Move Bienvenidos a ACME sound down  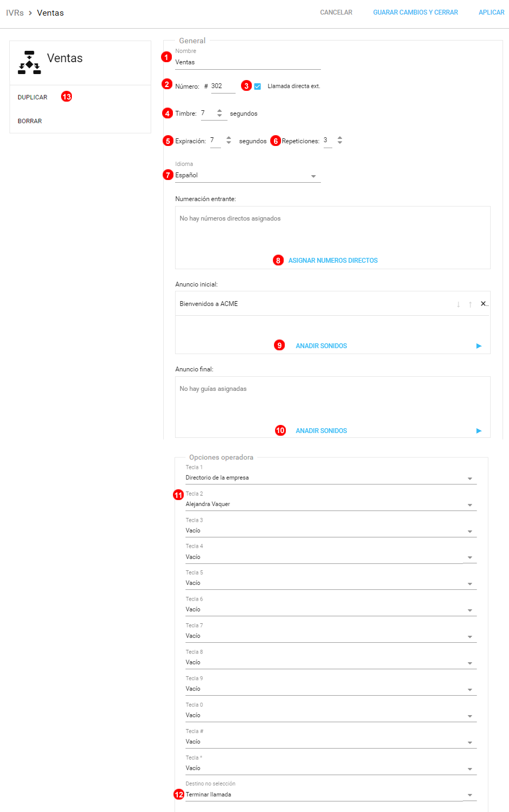[x=458, y=304]
